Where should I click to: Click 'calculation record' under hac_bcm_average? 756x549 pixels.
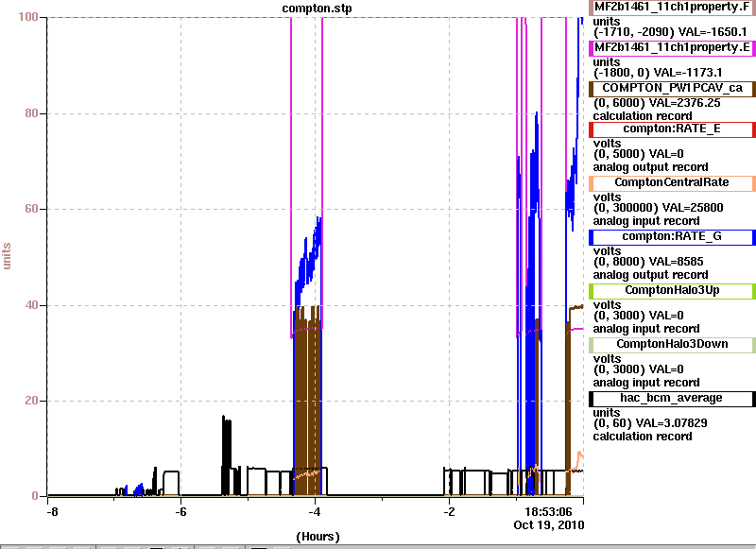point(643,437)
